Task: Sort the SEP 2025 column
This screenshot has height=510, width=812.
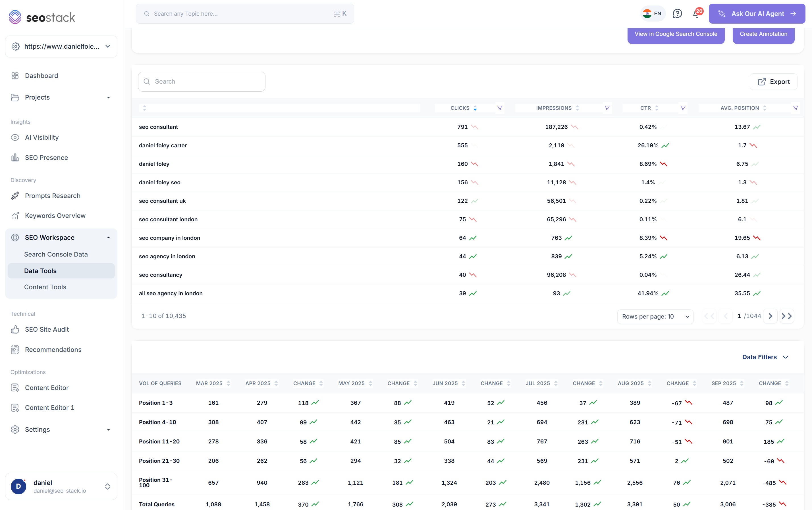Action: click(x=742, y=383)
